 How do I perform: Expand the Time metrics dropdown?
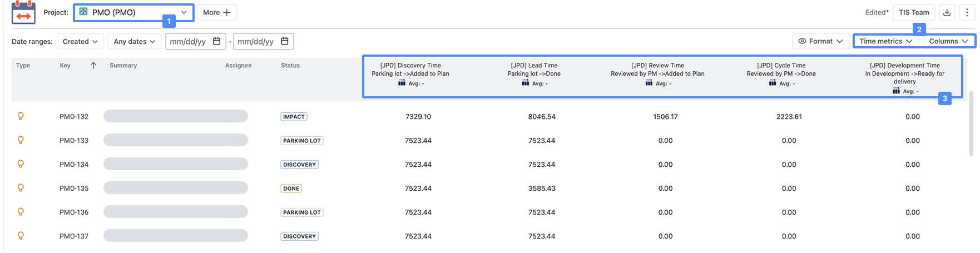tap(886, 41)
